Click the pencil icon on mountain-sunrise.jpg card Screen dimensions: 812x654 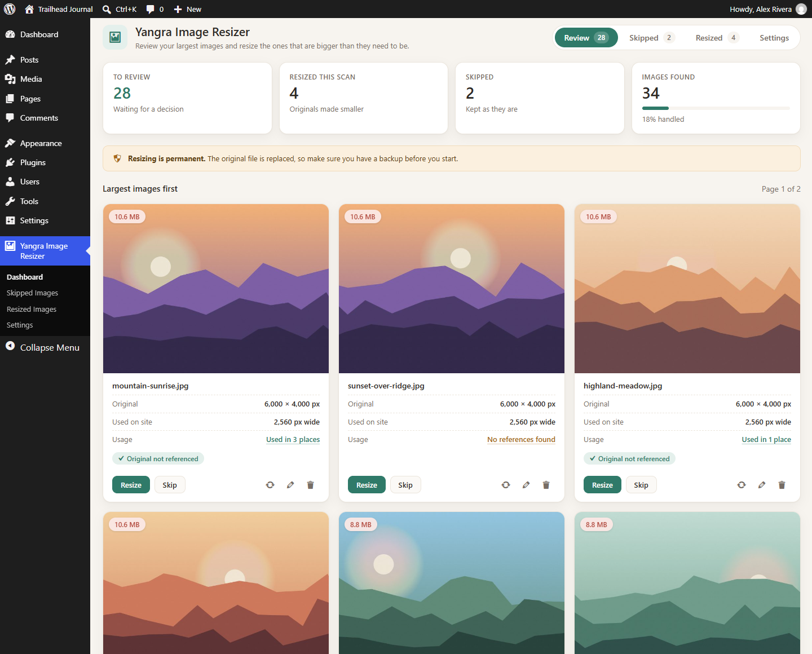(290, 485)
